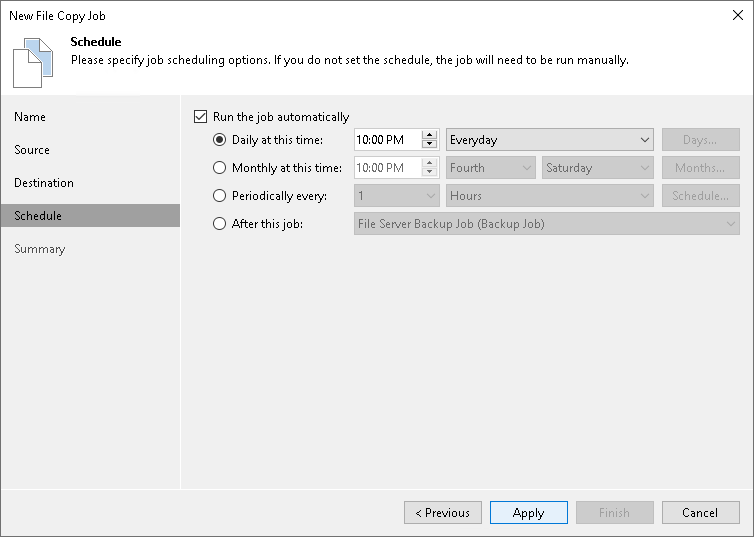This screenshot has width=754, height=537.
Task: Click the file copy documents icon
Action: click(x=33, y=63)
